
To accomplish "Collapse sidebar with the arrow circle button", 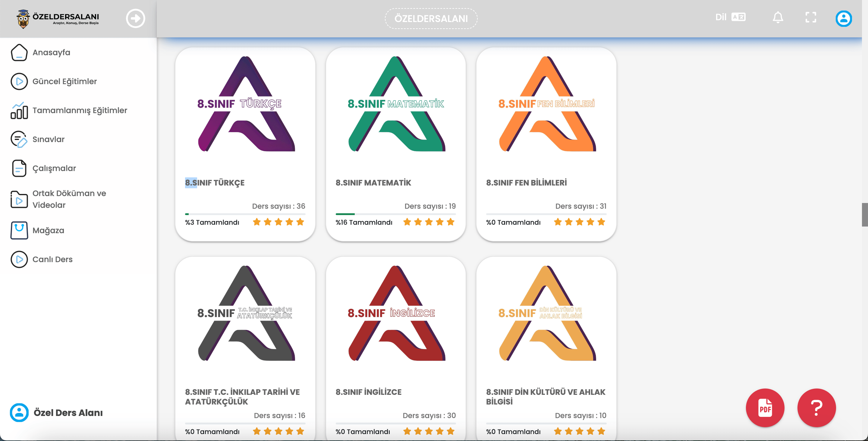I will 135,18.
